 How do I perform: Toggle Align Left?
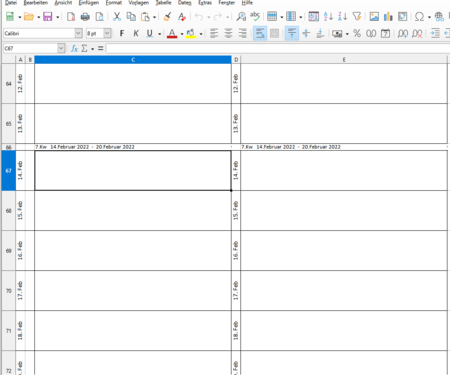pos(214,33)
